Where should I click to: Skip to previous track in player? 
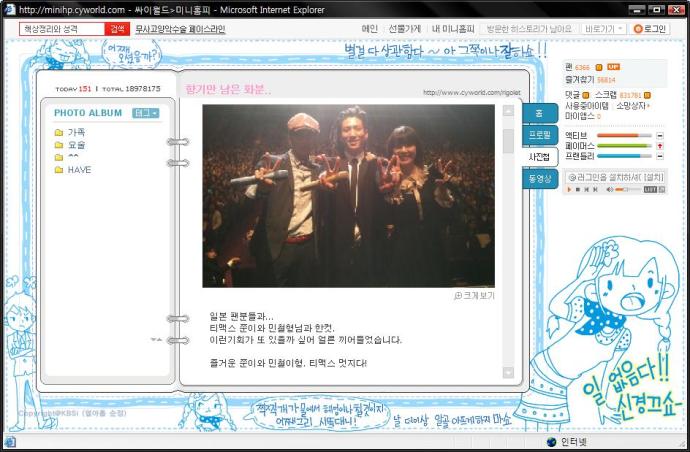587,189
